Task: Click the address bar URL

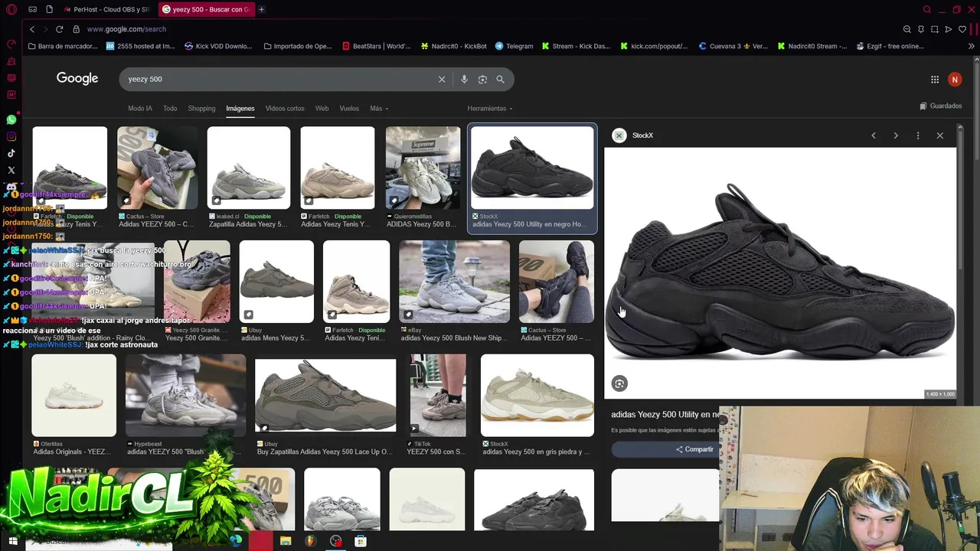Action: click(x=126, y=29)
